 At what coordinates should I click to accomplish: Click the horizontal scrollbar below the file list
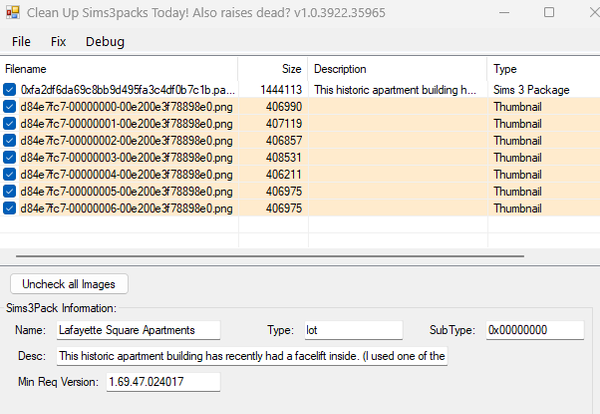click(270, 256)
